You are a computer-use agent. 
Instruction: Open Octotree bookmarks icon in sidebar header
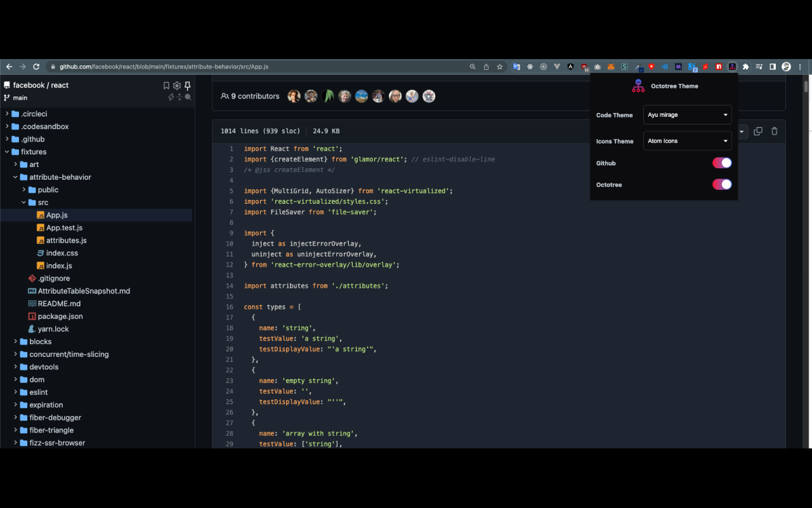(166, 86)
